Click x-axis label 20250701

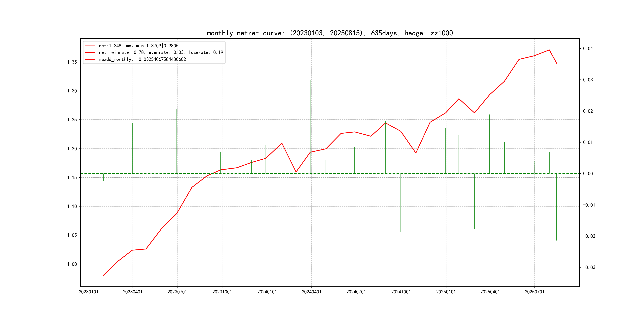534,292
